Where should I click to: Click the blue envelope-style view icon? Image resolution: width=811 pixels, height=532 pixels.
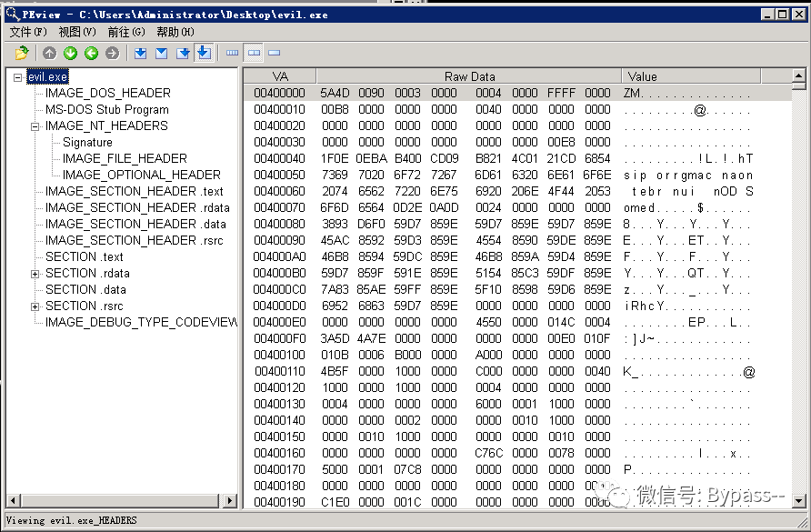pos(161,53)
